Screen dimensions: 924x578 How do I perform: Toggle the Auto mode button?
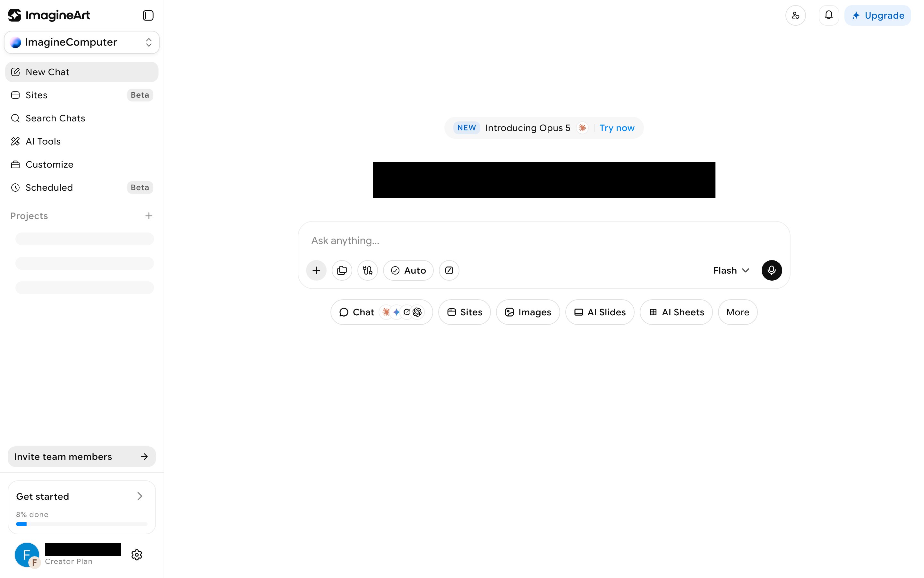408,270
